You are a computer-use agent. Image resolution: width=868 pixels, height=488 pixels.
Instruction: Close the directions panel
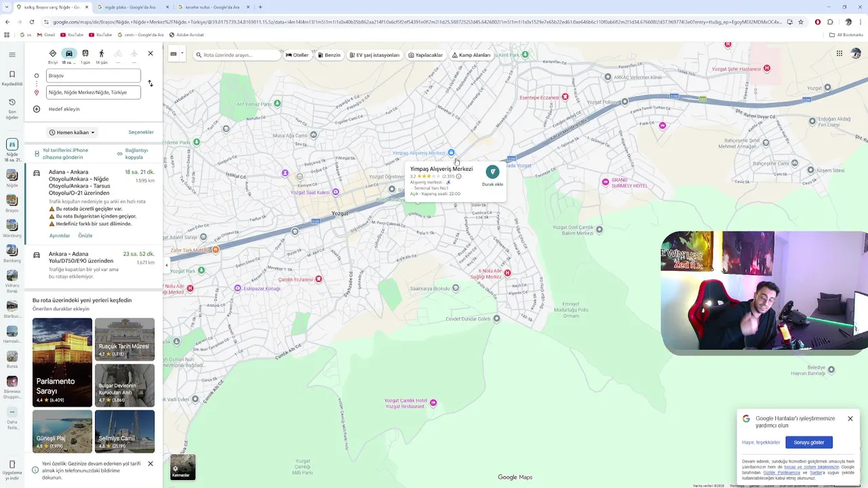pos(151,54)
